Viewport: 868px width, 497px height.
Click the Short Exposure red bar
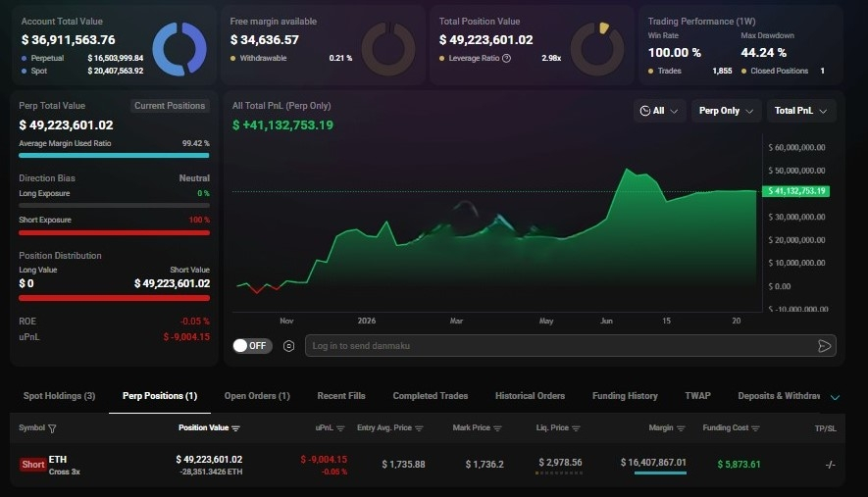[114, 232]
